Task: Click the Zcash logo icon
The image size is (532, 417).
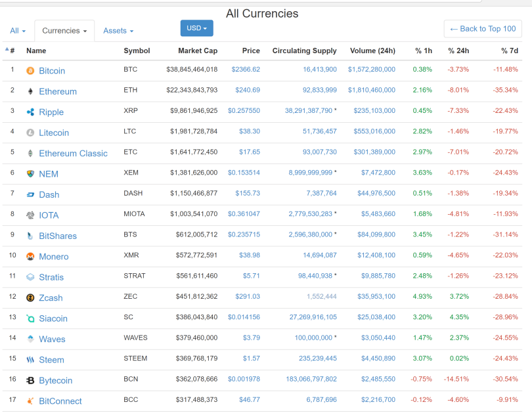Action: pyautogui.click(x=30, y=298)
